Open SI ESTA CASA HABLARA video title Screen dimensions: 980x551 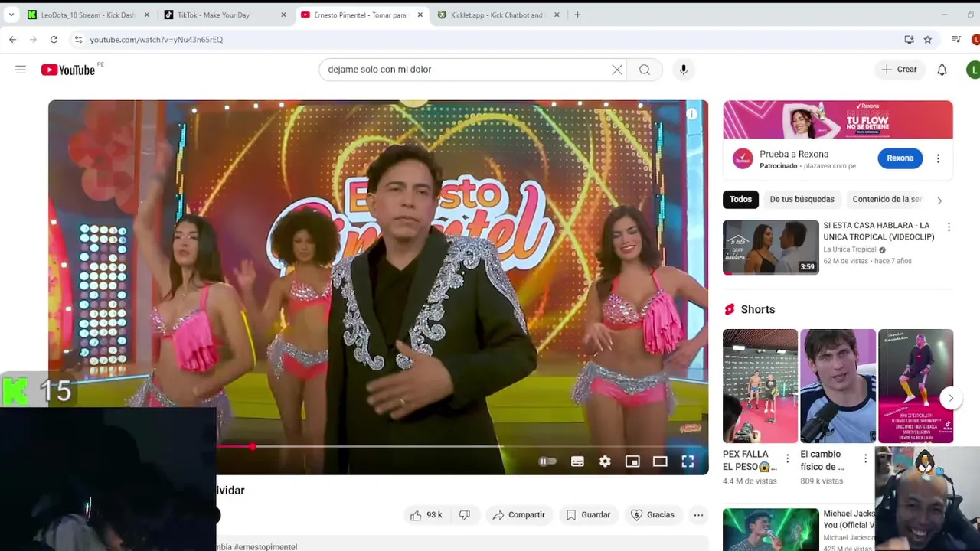(x=879, y=231)
